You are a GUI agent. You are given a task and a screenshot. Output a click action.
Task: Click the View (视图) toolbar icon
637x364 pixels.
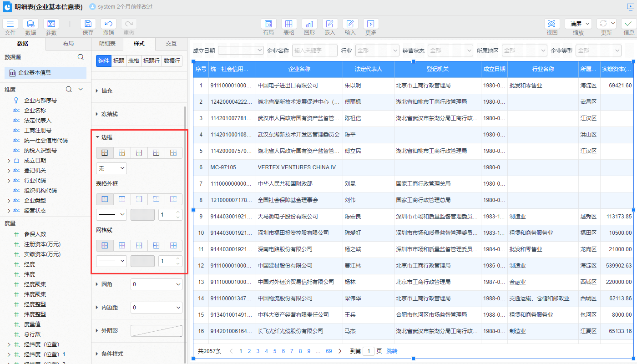coord(551,24)
